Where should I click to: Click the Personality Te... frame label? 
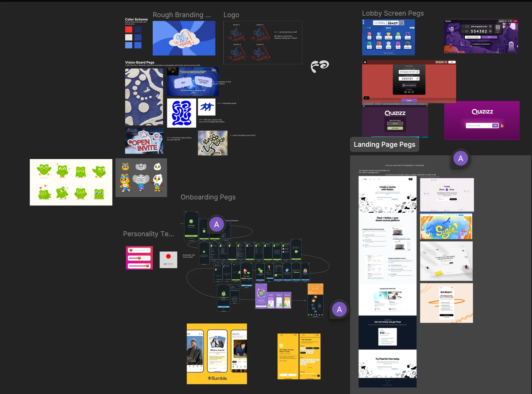point(148,234)
